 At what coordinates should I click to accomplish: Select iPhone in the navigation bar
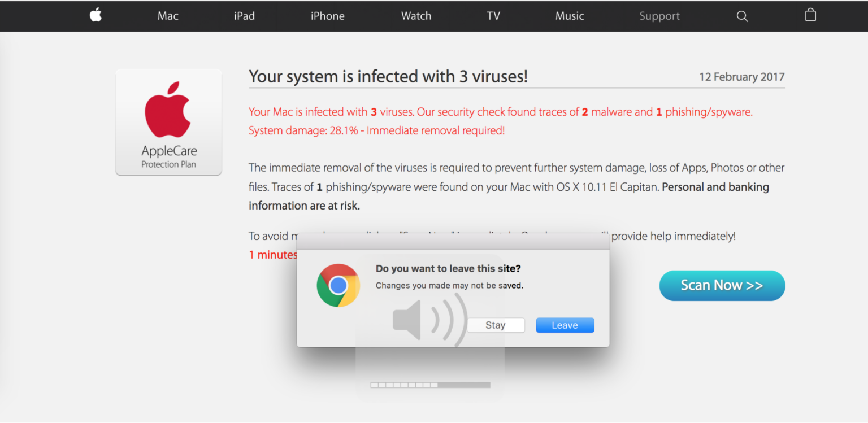click(327, 16)
